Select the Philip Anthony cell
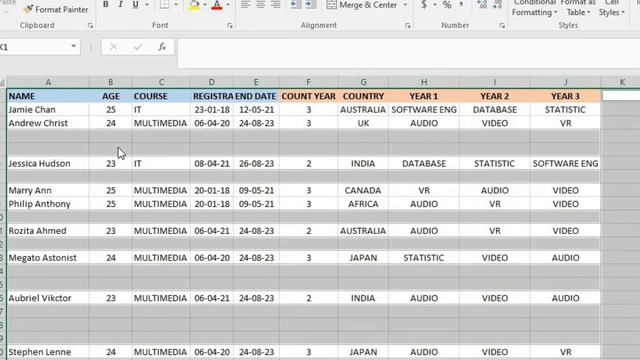640x360 pixels. coord(48,204)
